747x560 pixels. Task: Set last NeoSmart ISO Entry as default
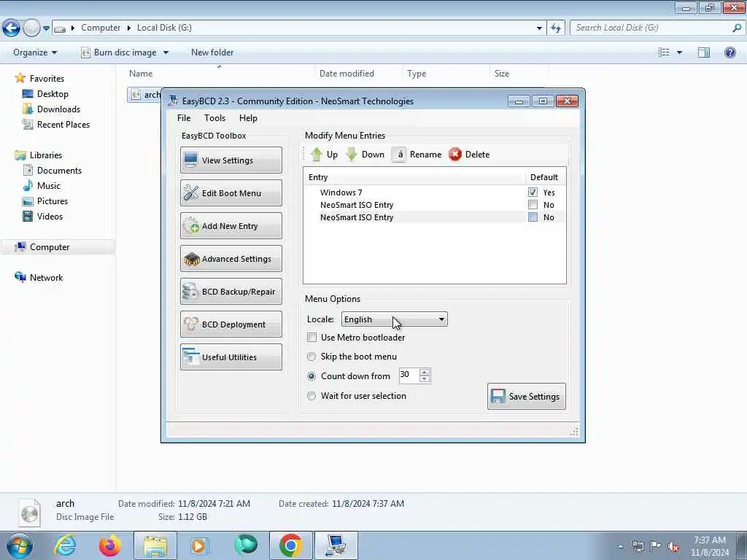(x=533, y=217)
